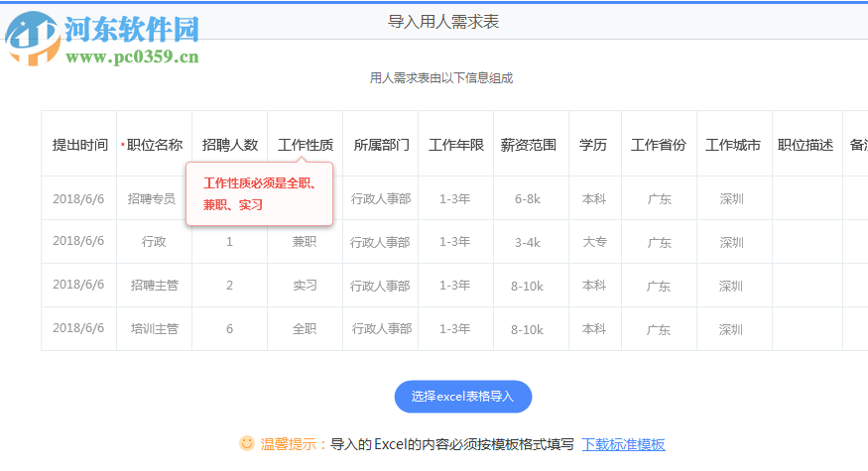Click recruit count 6 in 培训主管 row
The height and width of the screenshot is (471, 868).
pyautogui.click(x=229, y=329)
